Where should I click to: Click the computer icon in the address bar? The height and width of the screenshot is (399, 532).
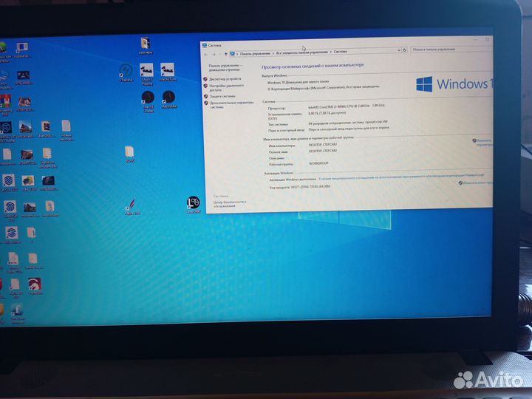tap(233, 54)
